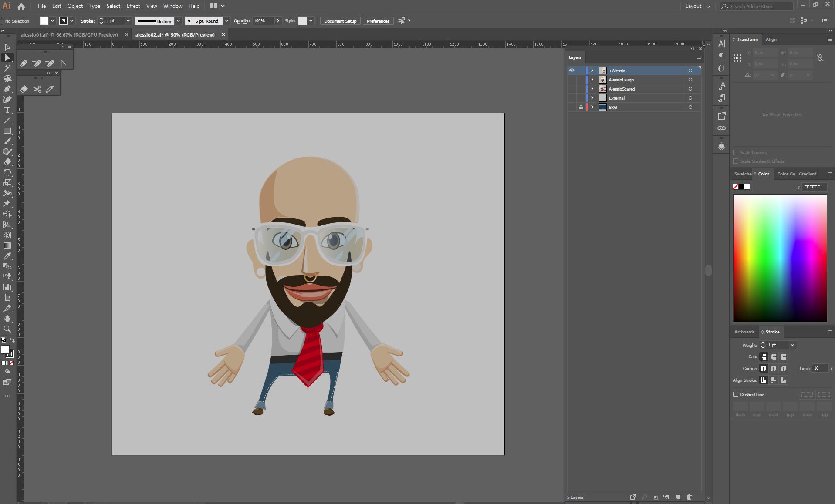Open the Preferences button

pos(378,21)
